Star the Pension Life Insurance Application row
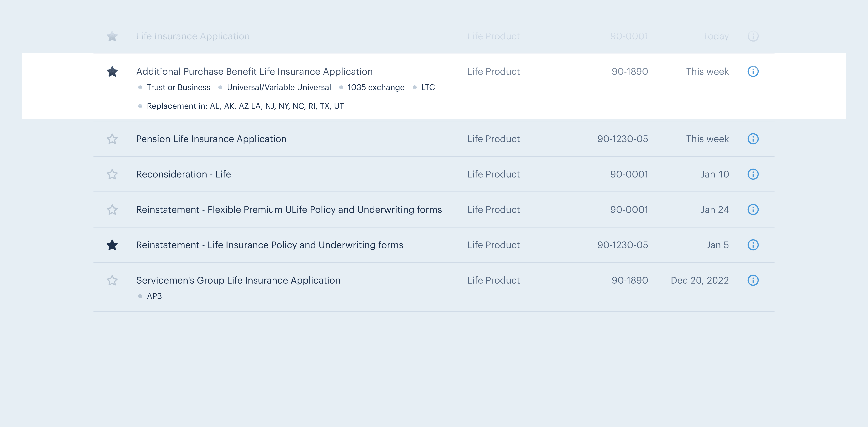This screenshot has width=868, height=427. pyautogui.click(x=112, y=139)
